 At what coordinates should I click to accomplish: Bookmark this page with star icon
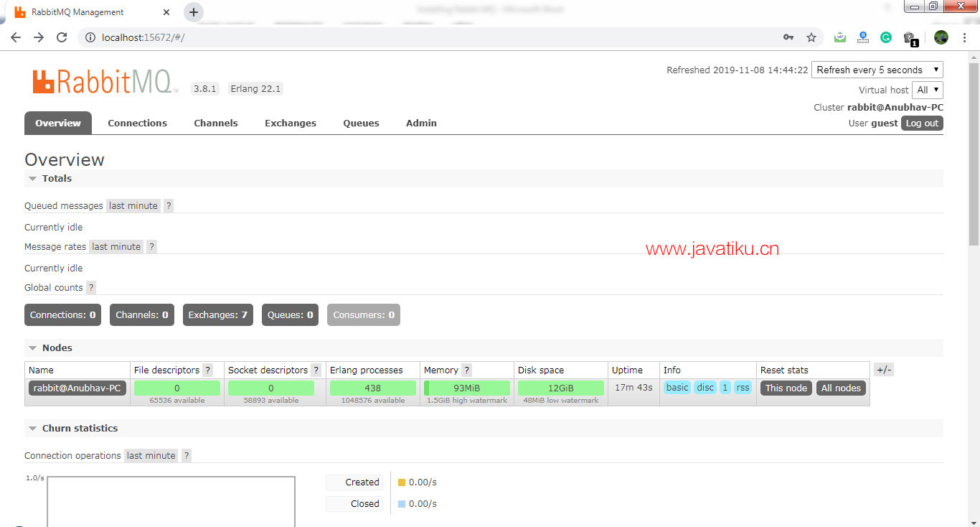pyautogui.click(x=811, y=37)
